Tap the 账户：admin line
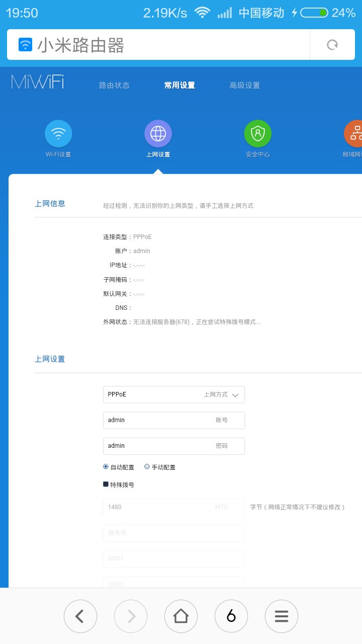 point(132,251)
